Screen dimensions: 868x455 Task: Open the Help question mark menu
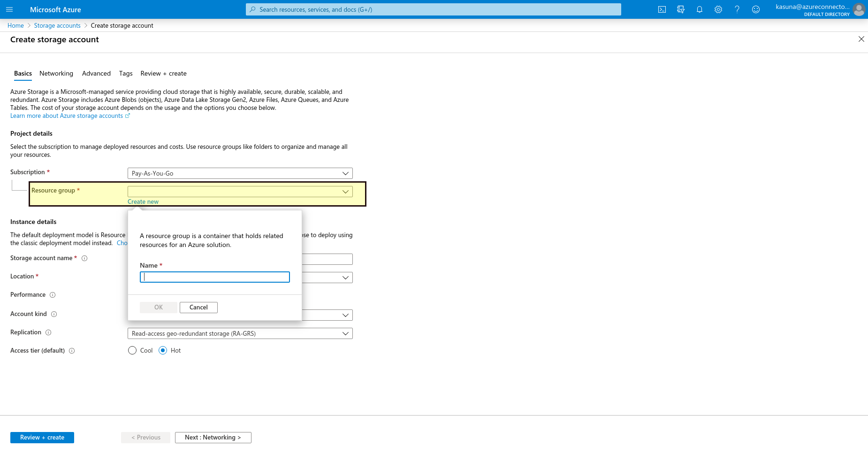[x=737, y=9]
